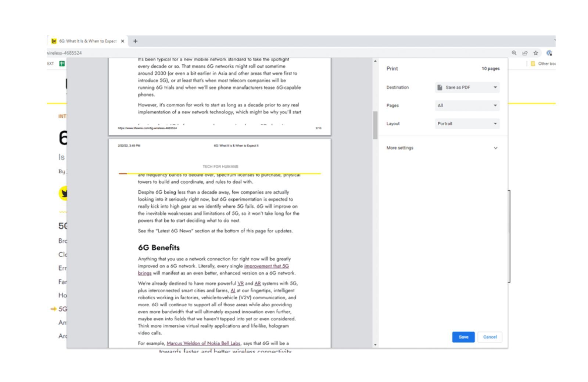588x382 pixels.
Task: Close the 6G browser tab
Action: 122,41
